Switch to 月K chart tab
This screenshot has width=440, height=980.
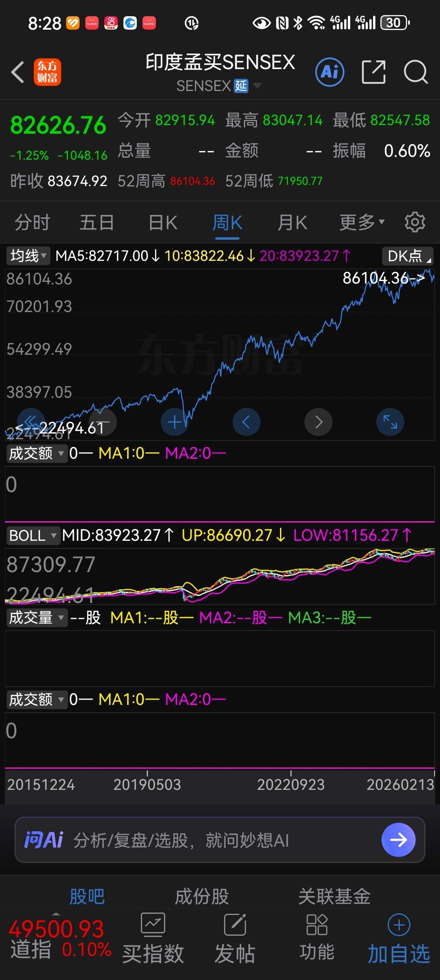click(x=292, y=222)
